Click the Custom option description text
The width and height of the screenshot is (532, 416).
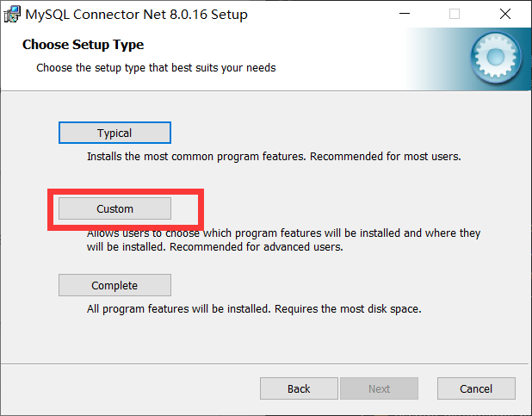point(283,239)
